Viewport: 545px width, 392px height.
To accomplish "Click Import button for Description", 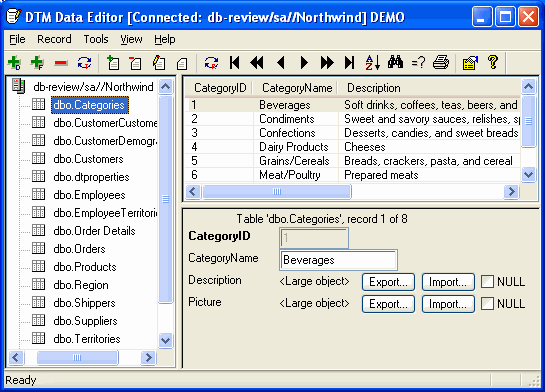I will pyautogui.click(x=448, y=282).
